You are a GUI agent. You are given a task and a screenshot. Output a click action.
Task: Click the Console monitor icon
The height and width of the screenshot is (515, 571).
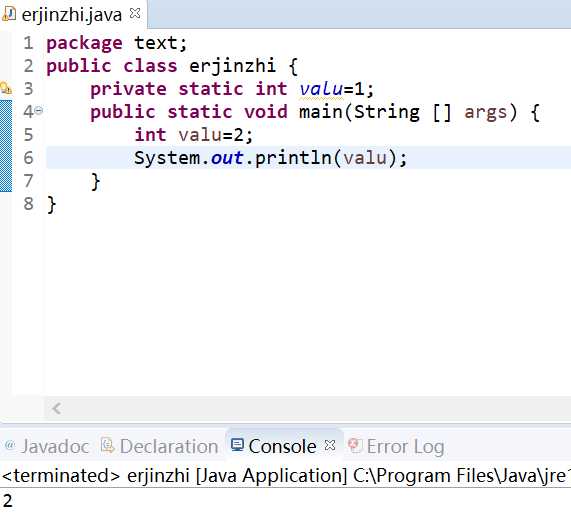237,445
